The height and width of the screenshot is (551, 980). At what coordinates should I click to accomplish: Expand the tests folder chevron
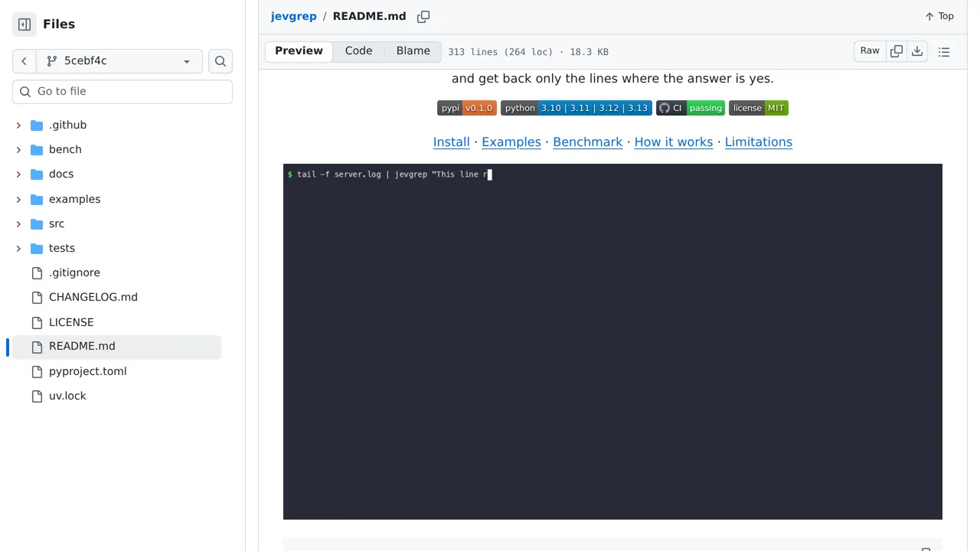point(18,249)
